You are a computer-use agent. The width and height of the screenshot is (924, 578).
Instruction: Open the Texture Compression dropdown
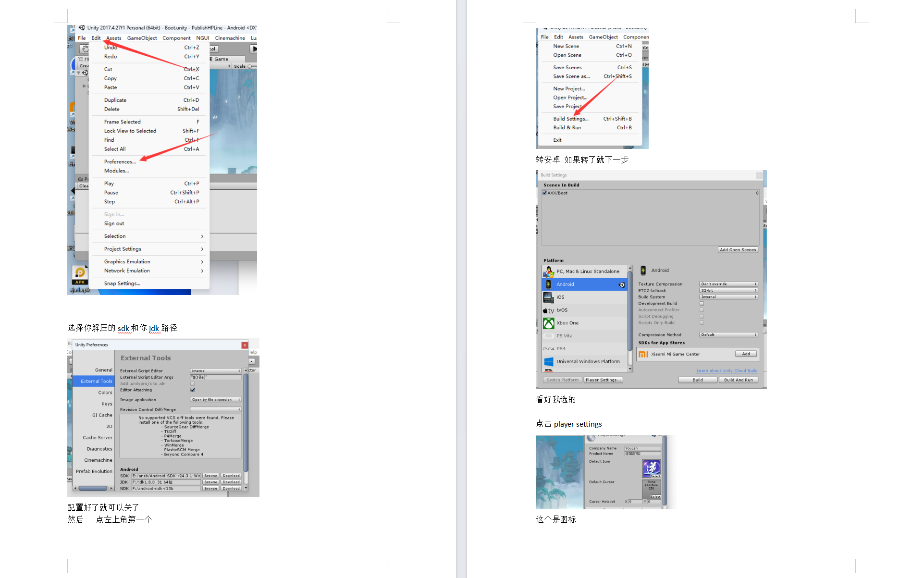point(728,284)
